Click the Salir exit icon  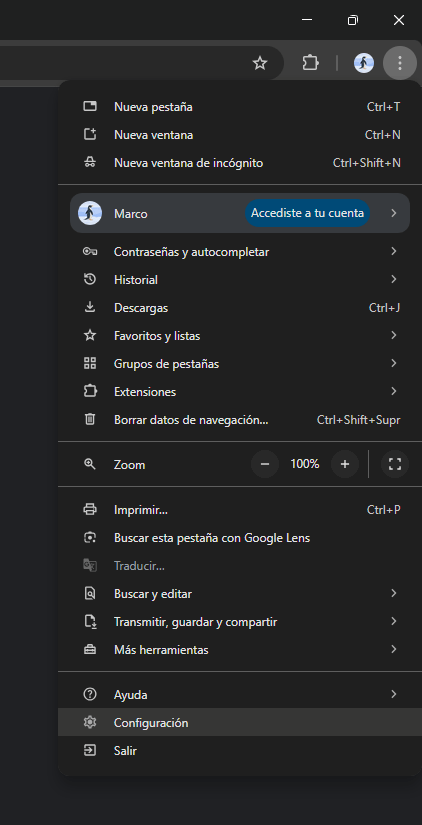click(90, 751)
